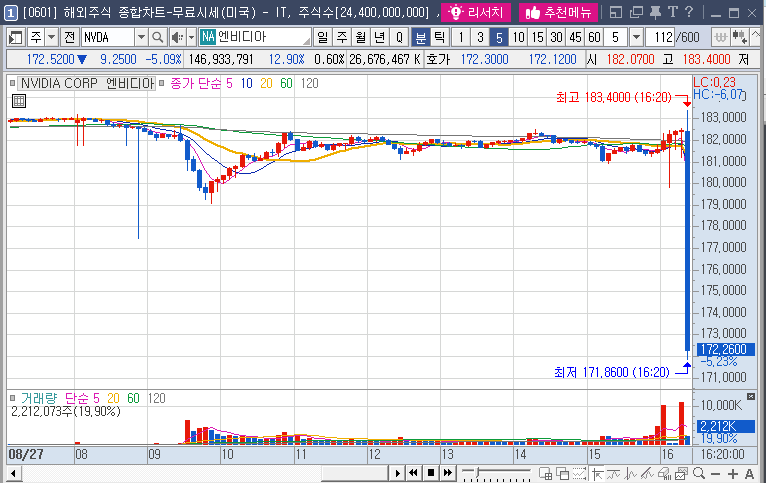Switch to the yearly chart period tab
This screenshot has width=766, height=483.
pos(380,37)
